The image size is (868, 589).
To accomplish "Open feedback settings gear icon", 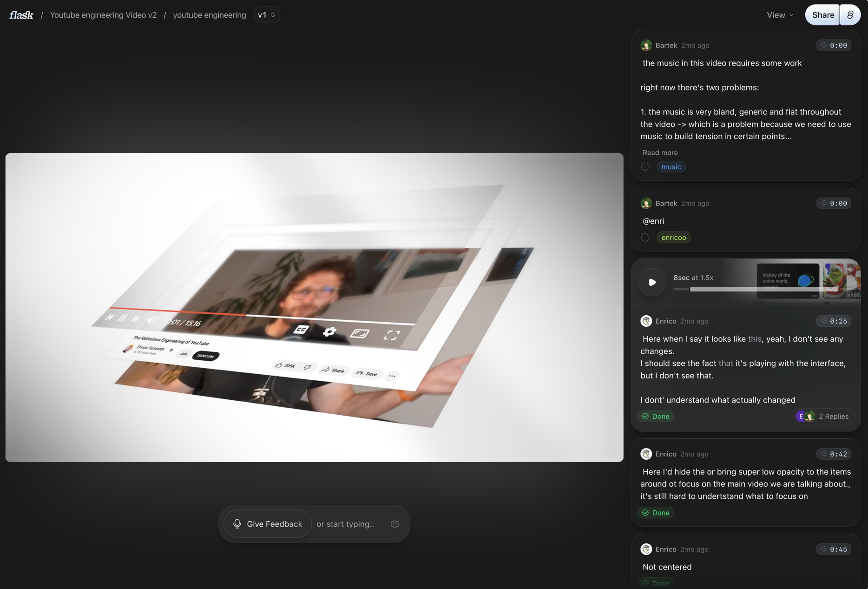I will click(395, 524).
